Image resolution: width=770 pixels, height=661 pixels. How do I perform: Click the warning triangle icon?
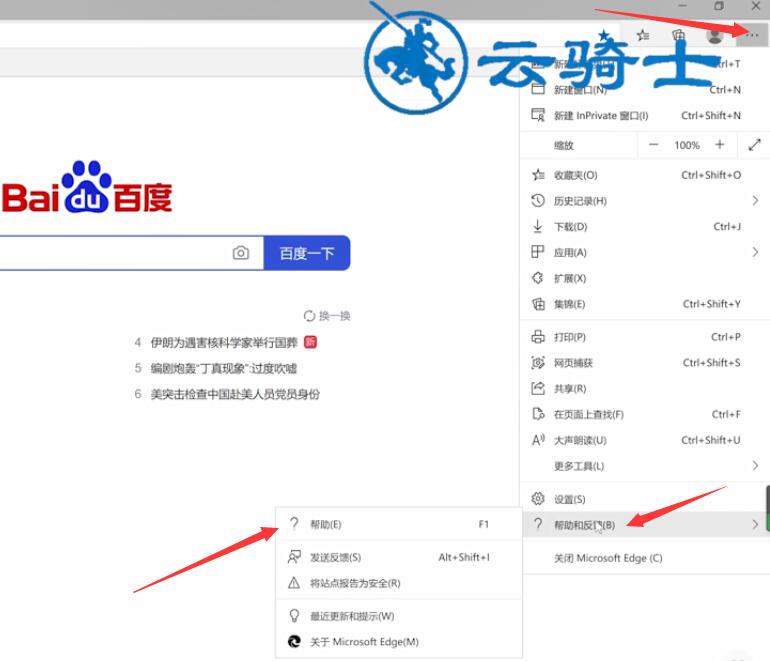pos(294,583)
